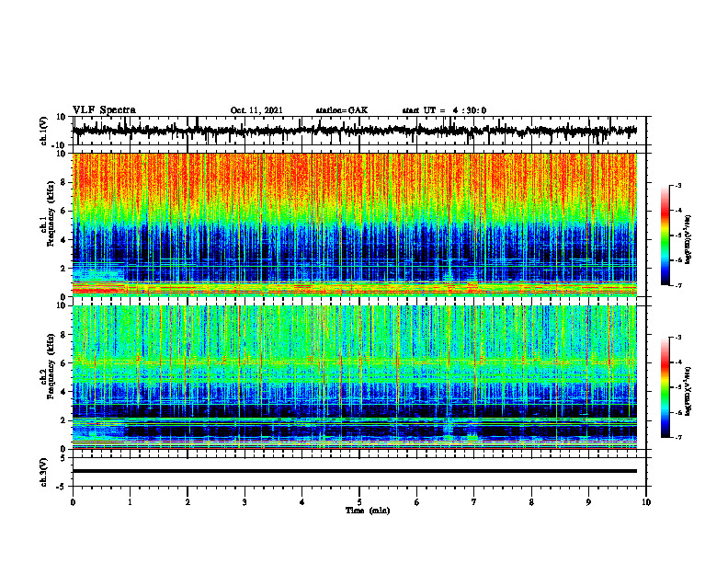The width and height of the screenshot is (728, 563).
Task: Click the time axis tick label "10"
Action: click(646, 502)
